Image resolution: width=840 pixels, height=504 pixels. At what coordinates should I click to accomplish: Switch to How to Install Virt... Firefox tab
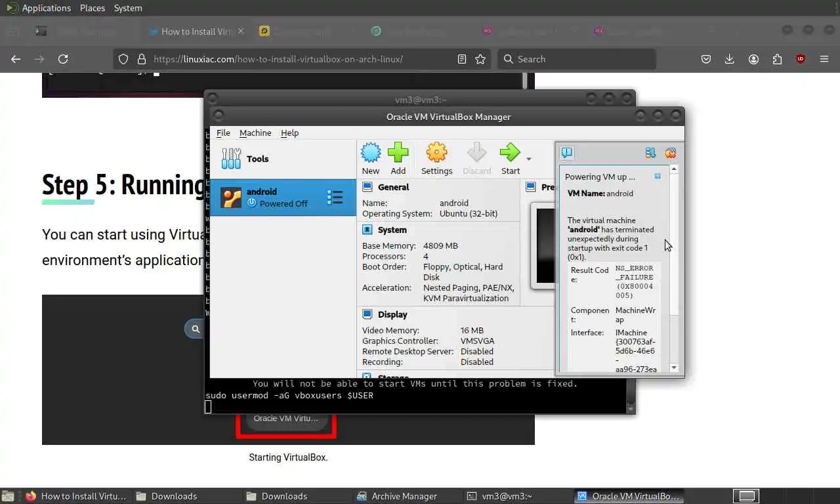tap(197, 31)
